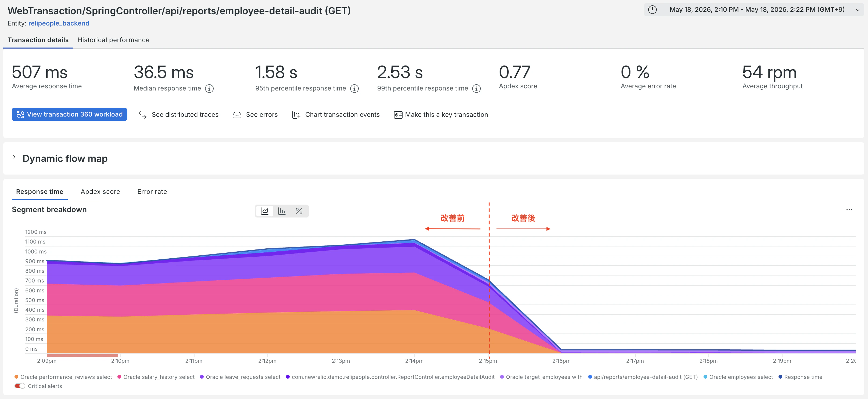Viewport: 868px width, 399px height.
Task: Click View transaction 360 workload button
Action: point(69,114)
